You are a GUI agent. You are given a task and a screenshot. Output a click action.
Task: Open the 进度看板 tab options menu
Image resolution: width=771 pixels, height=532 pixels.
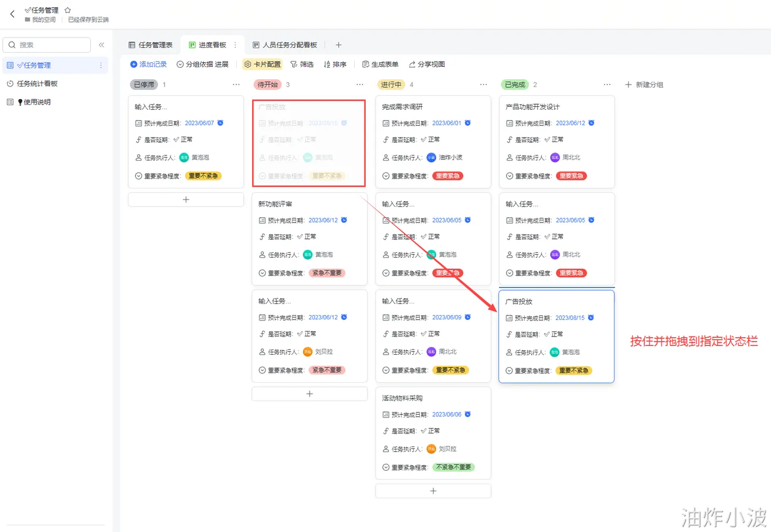tap(236, 45)
